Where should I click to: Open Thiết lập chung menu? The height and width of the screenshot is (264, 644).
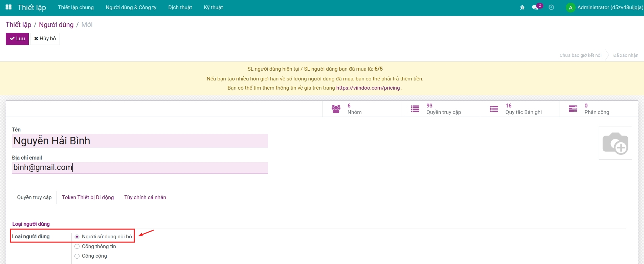point(76,7)
